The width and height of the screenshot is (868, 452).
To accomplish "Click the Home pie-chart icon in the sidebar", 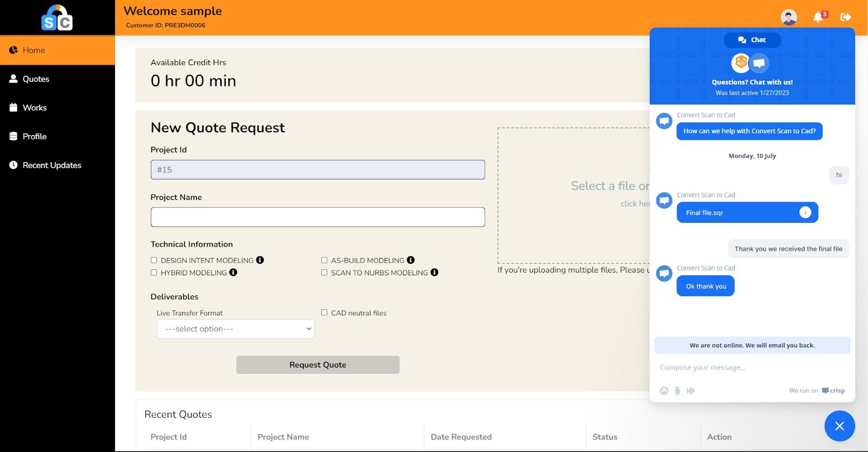I will pyautogui.click(x=14, y=50).
